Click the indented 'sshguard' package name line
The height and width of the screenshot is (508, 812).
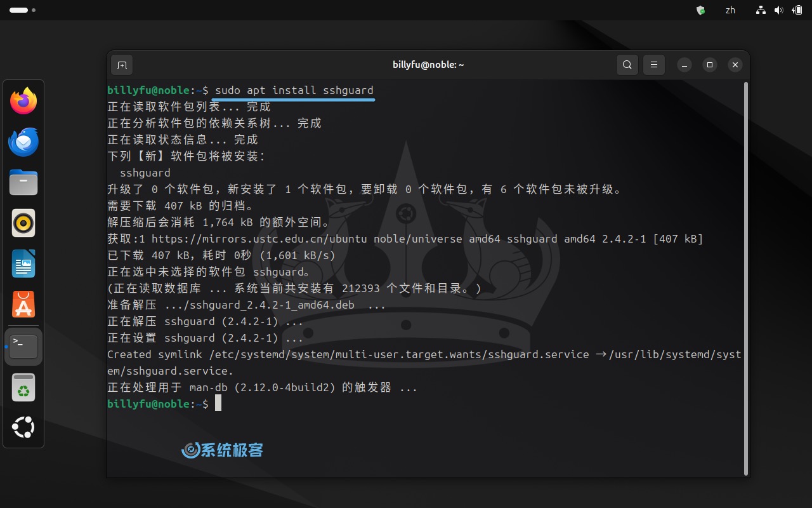(x=145, y=173)
